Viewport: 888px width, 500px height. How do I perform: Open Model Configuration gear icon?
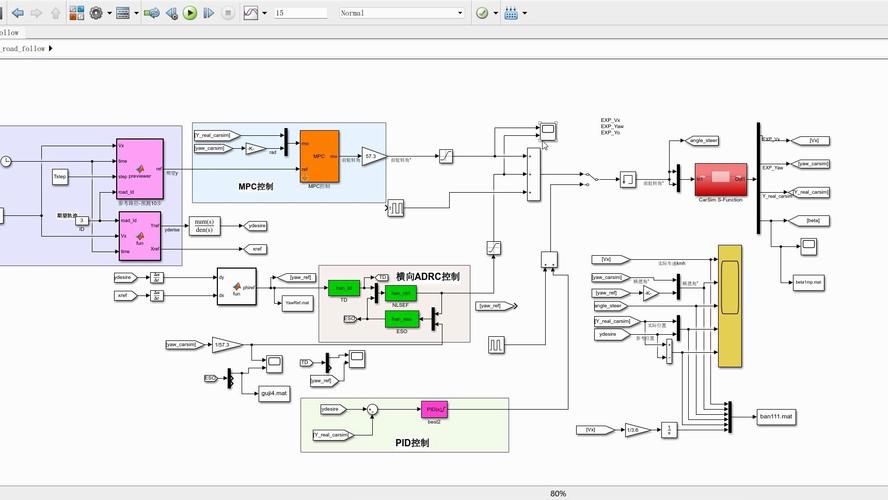96,13
